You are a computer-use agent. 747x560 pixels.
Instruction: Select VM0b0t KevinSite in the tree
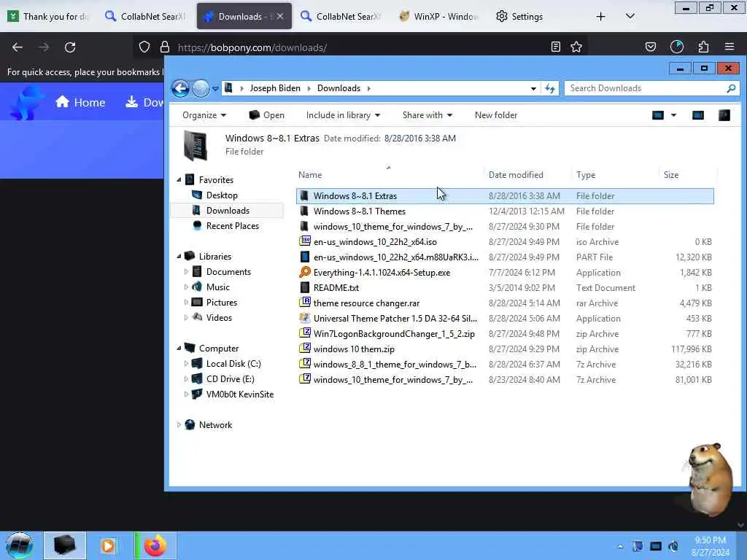click(239, 394)
